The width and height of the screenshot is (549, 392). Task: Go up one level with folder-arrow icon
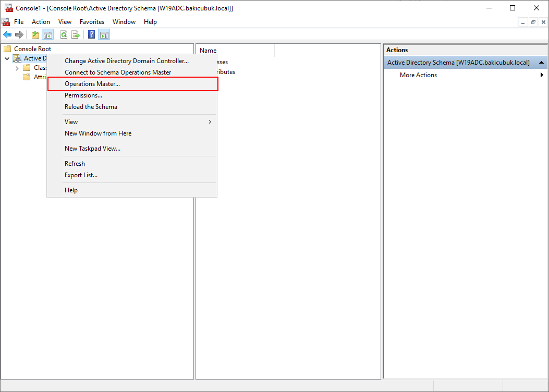click(35, 34)
